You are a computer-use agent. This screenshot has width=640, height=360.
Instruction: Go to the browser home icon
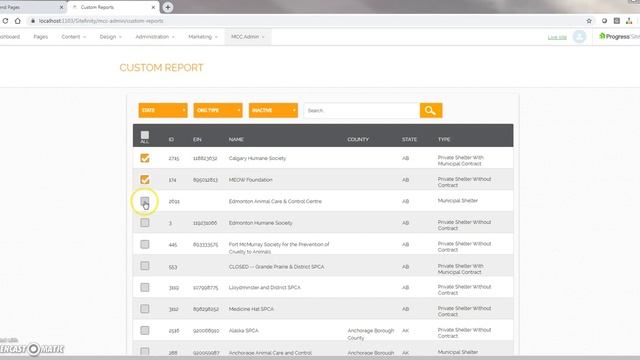click(x=18, y=21)
